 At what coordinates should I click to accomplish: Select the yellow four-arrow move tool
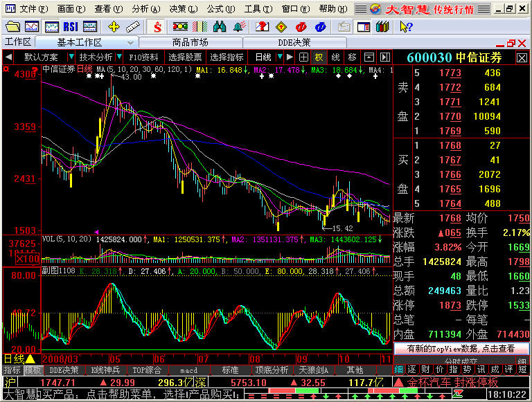pyautogui.click(x=114, y=26)
